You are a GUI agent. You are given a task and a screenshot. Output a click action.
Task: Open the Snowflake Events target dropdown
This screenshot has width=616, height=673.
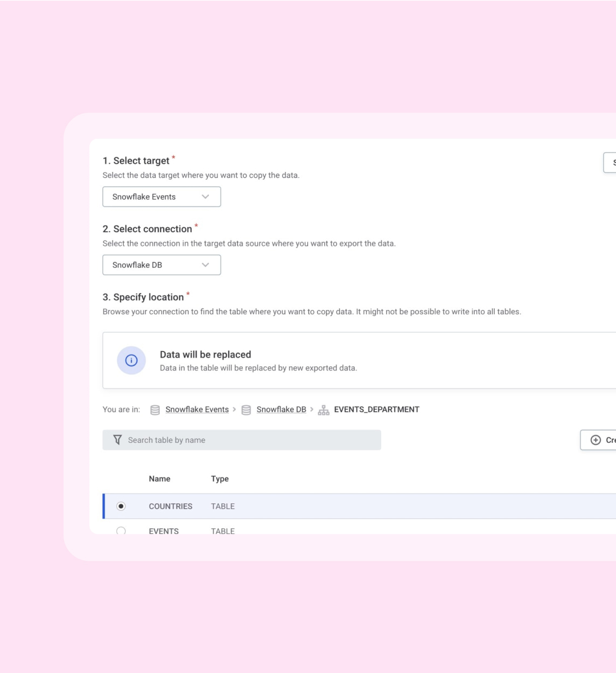161,197
